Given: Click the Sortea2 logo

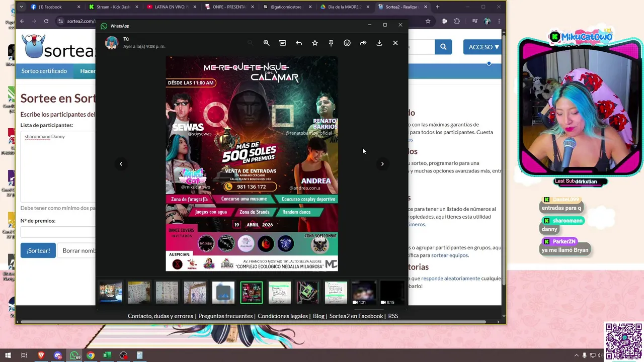Looking at the screenshot, I should [58, 47].
